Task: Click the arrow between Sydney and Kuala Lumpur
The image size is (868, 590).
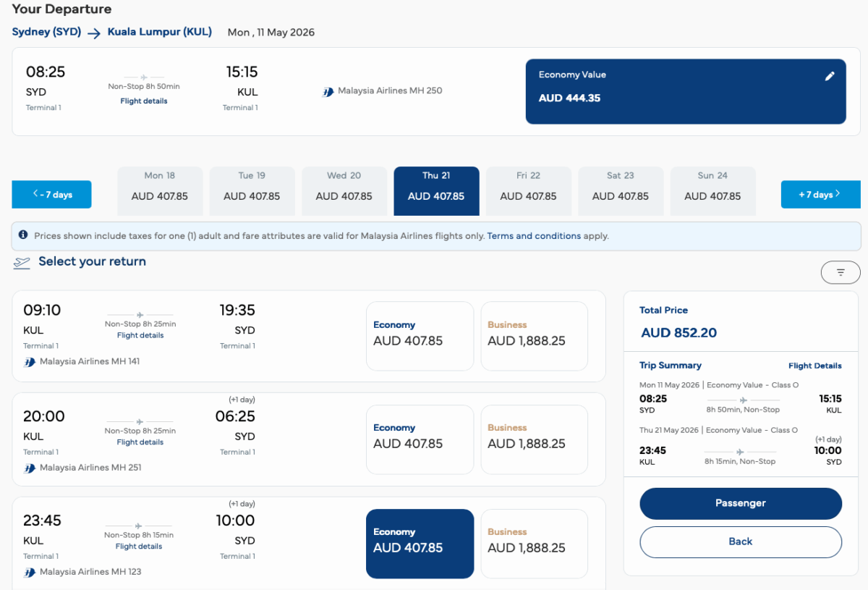Action: (x=94, y=33)
